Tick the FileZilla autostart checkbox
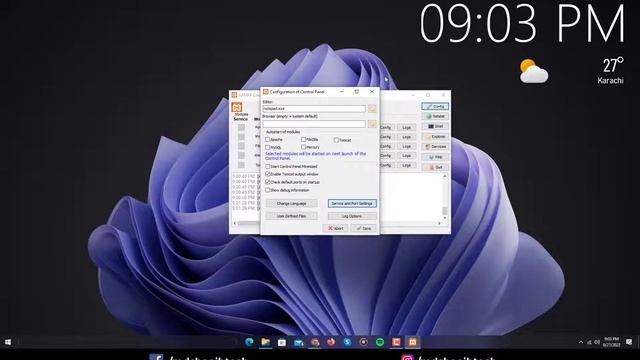This screenshot has width=640, height=360. (x=303, y=140)
